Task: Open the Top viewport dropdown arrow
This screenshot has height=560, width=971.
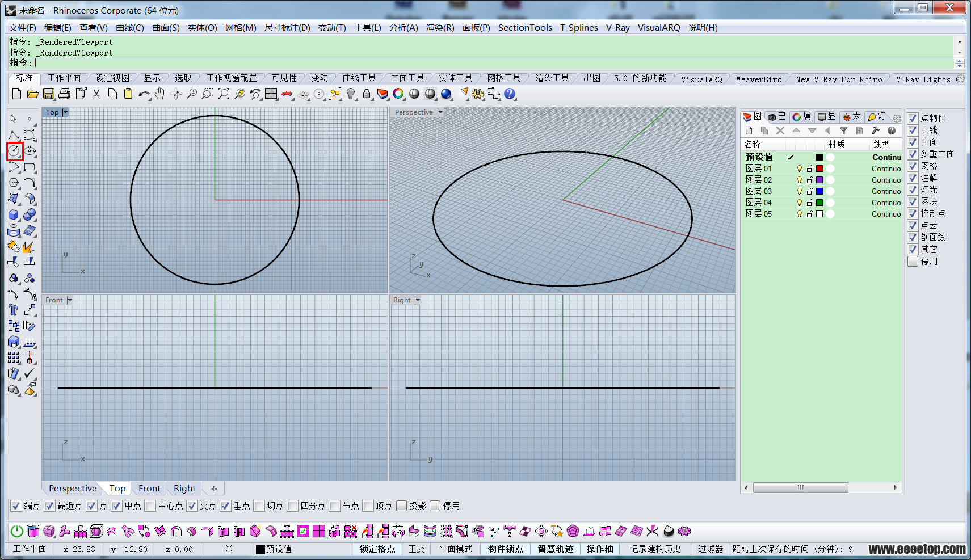Action: click(65, 112)
